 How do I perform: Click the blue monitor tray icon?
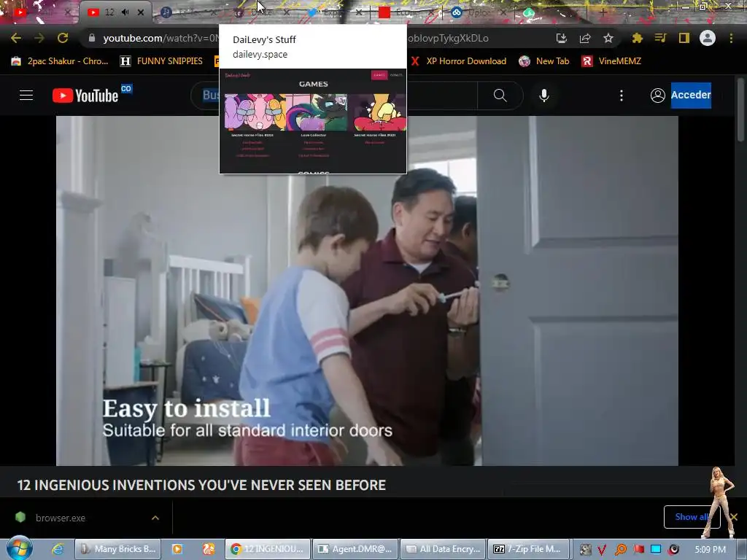point(656,550)
